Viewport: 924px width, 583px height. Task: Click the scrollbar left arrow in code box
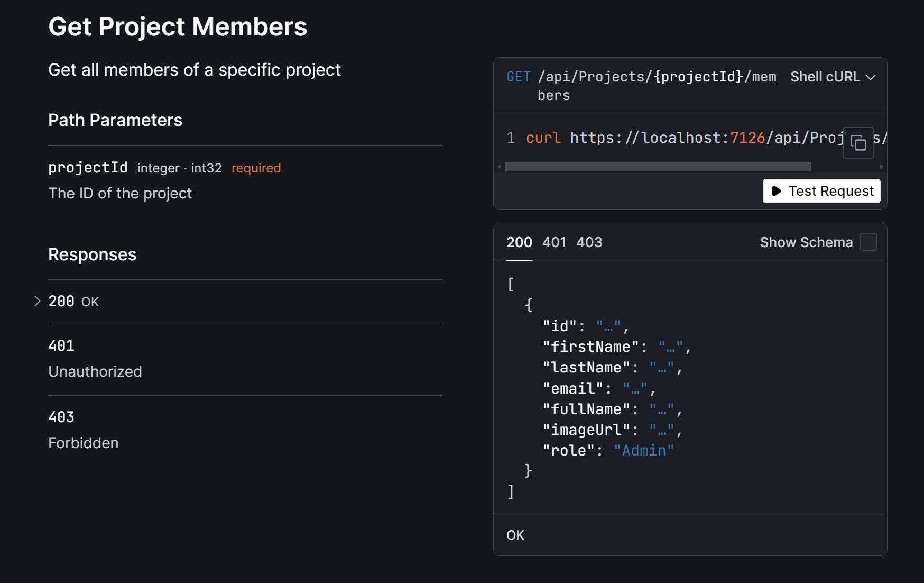click(500, 167)
